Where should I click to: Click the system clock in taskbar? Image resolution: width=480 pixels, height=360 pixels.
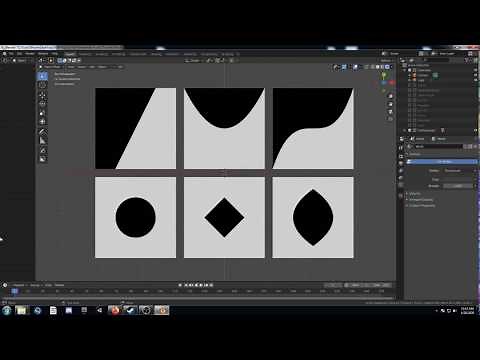click(x=467, y=311)
